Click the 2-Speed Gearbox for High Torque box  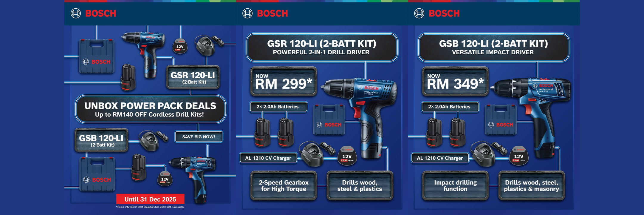[x=284, y=185]
